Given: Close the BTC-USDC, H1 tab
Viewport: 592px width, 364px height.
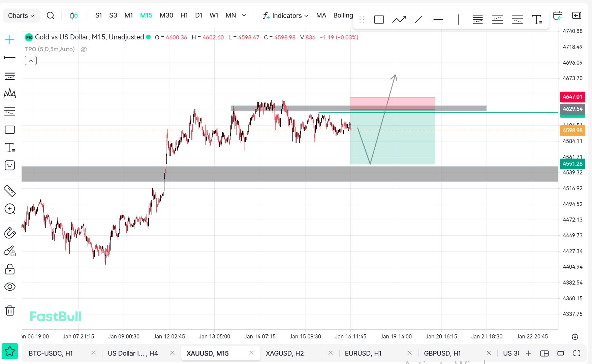Looking at the screenshot, I should pos(93,353).
